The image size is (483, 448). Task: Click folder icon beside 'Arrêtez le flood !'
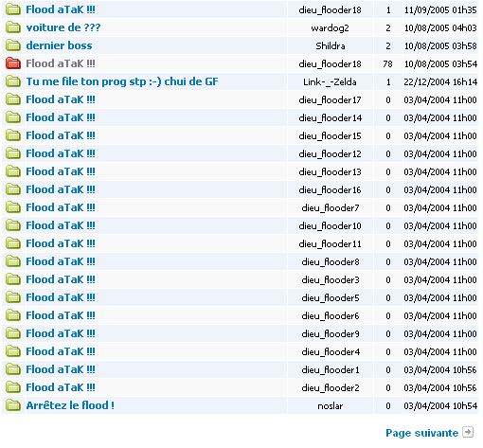coord(13,405)
